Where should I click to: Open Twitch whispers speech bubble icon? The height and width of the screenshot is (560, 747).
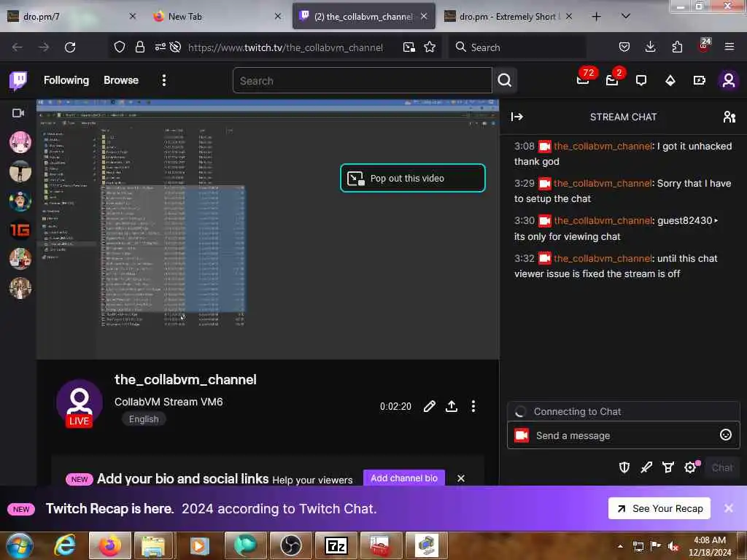[x=641, y=80]
